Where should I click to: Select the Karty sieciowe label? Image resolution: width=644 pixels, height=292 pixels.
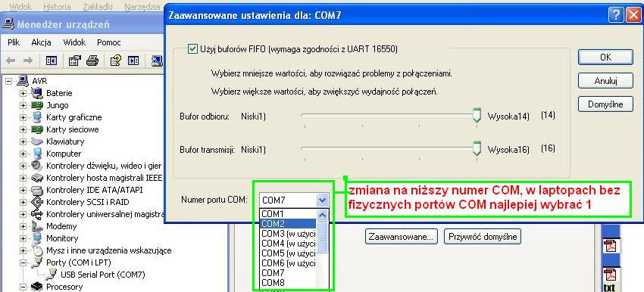(x=72, y=129)
